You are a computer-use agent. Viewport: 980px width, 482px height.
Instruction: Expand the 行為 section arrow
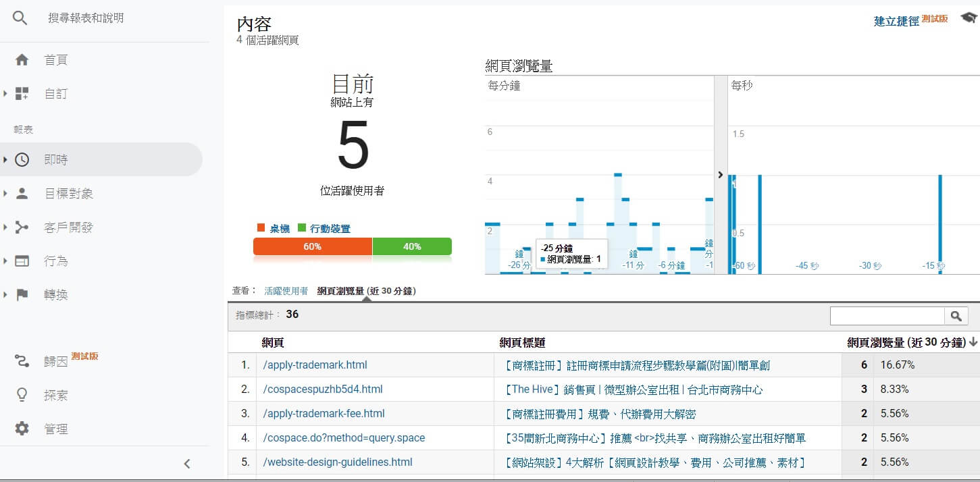(x=5, y=261)
